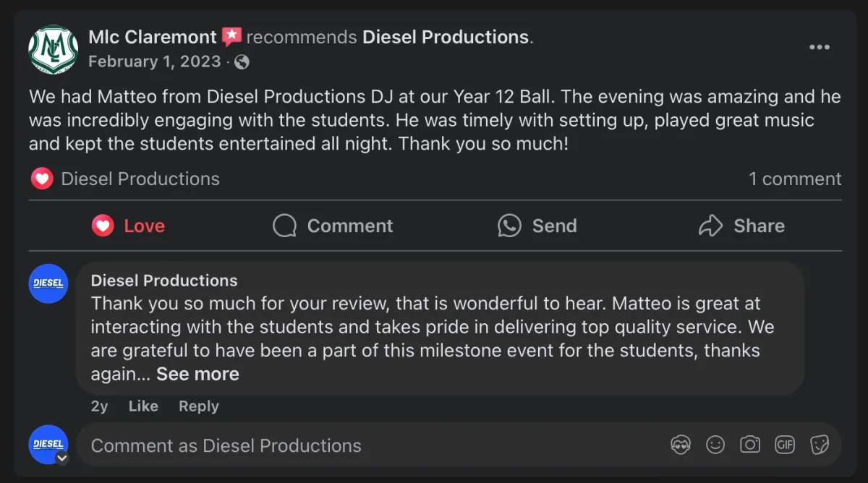Click the Comment button
This screenshot has height=483, width=868.
pos(333,226)
